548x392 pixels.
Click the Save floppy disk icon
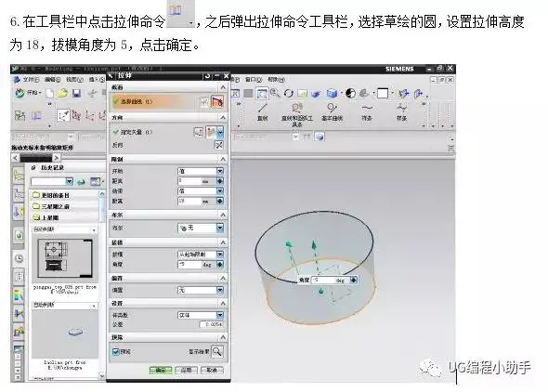pos(76,93)
